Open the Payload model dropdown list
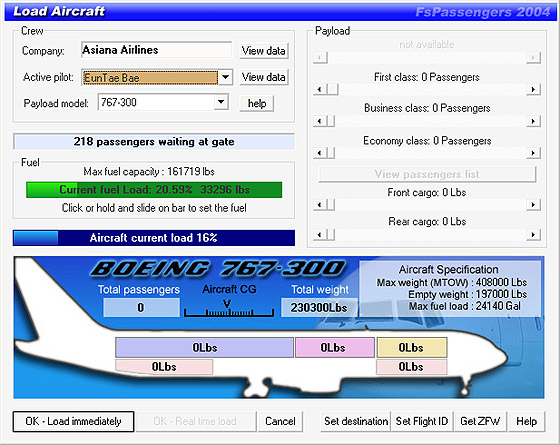Screen dimensions: 560x445 pyautogui.click(x=221, y=102)
